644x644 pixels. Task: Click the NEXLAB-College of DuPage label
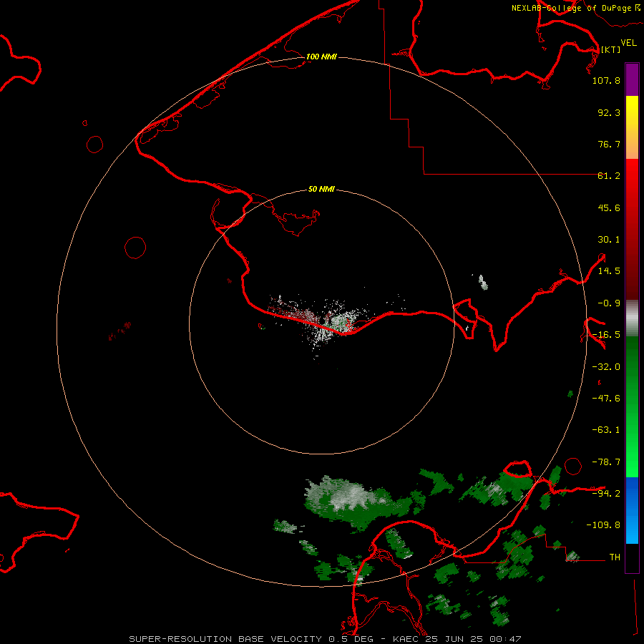coord(572,8)
